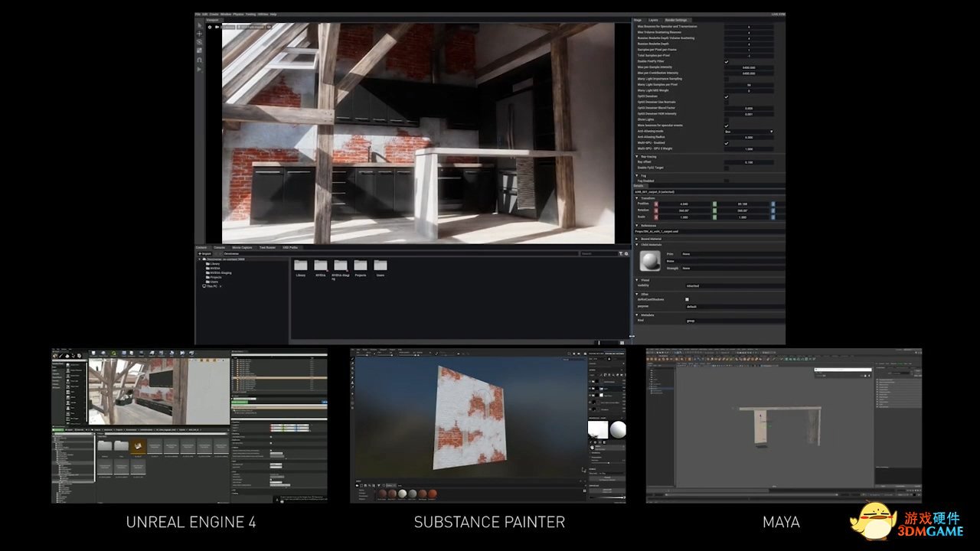Open the Library folder icon in Content browser
Viewport: 980px width, 551px height.
[301, 265]
